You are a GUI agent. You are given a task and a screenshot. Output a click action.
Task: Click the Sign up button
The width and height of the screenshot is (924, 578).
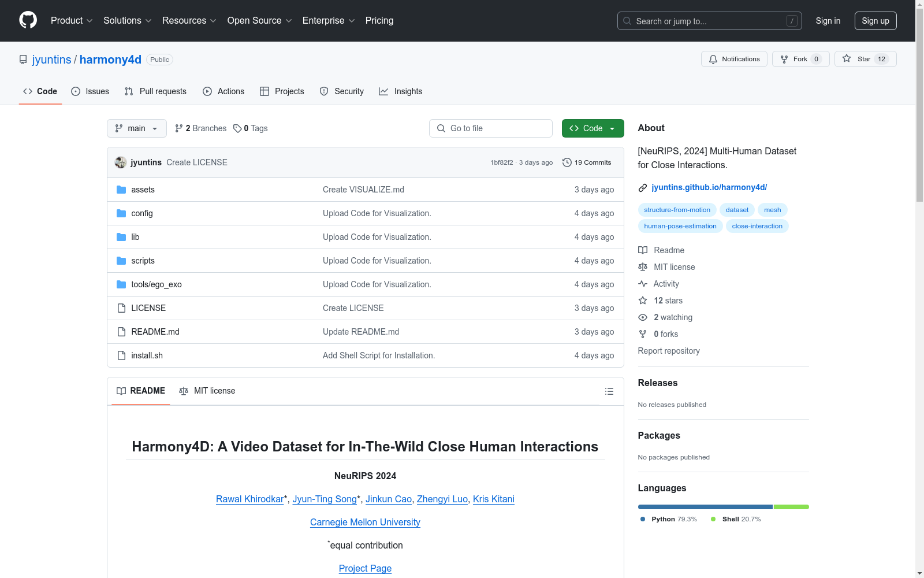click(875, 21)
